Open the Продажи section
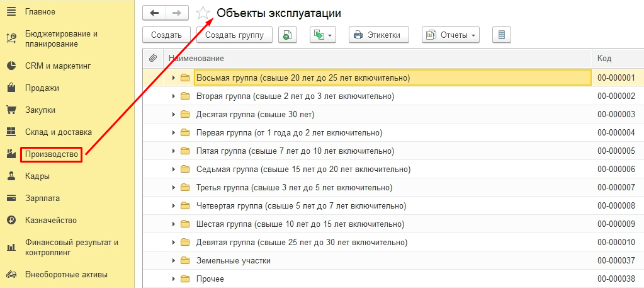Viewport: 644px width, 288px height. 42,88
